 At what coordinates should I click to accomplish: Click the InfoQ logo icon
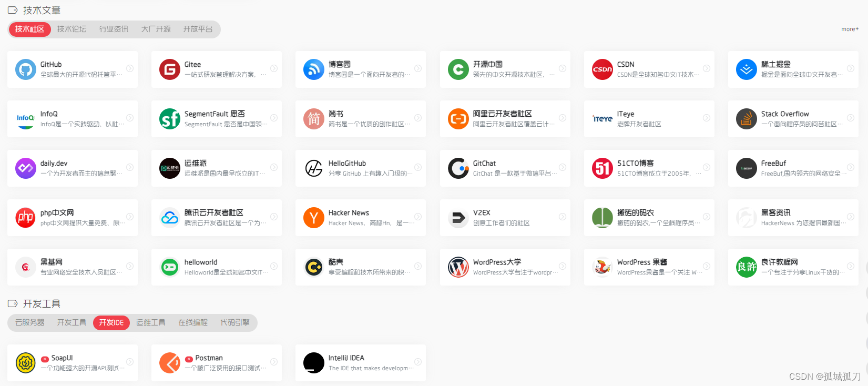(x=25, y=119)
